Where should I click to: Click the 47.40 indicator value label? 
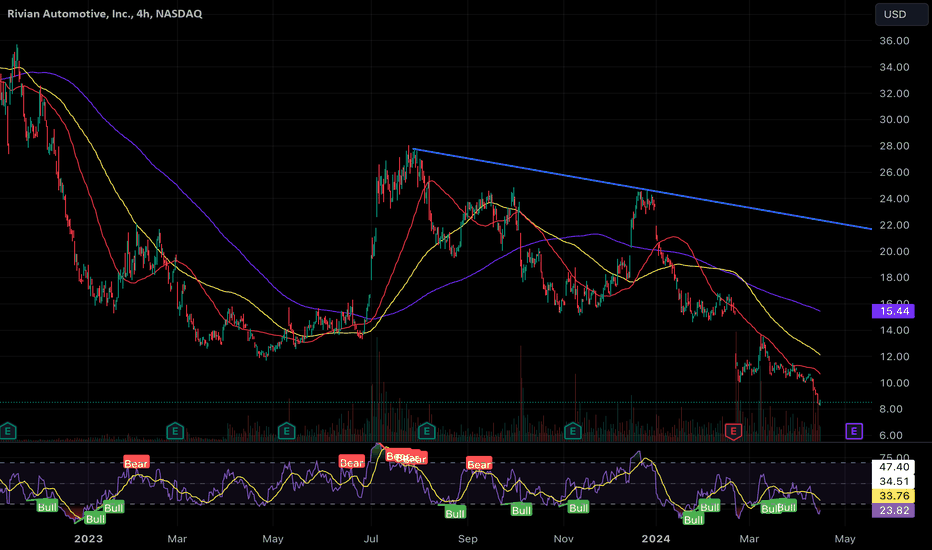tap(893, 467)
